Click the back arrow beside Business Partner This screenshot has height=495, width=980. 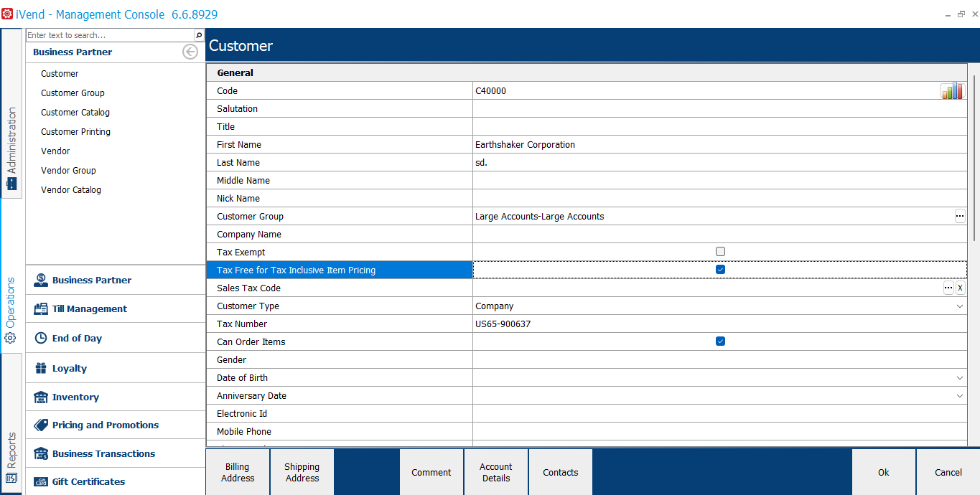tap(190, 52)
